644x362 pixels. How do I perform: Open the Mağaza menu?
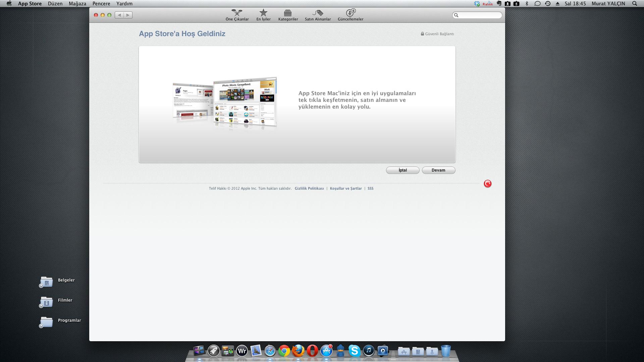pyautogui.click(x=77, y=4)
